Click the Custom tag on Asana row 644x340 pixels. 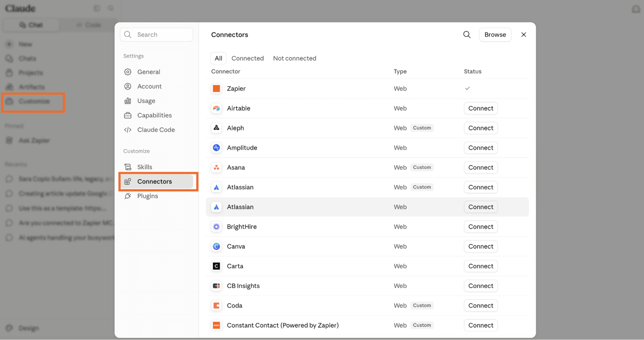[x=422, y=167]
